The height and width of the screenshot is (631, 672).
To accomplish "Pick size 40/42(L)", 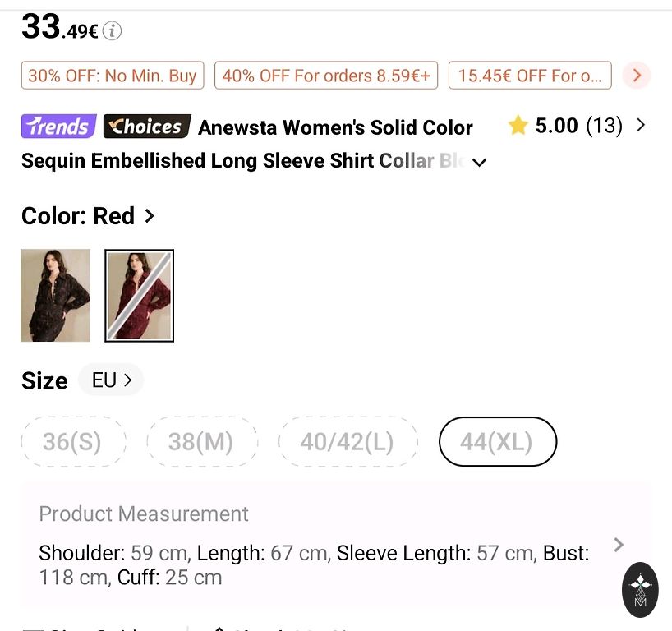I will coord(348,442).
